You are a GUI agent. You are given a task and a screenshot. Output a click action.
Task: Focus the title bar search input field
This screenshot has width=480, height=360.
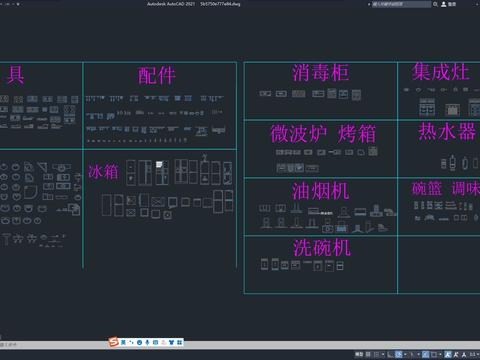coord(401,4)
